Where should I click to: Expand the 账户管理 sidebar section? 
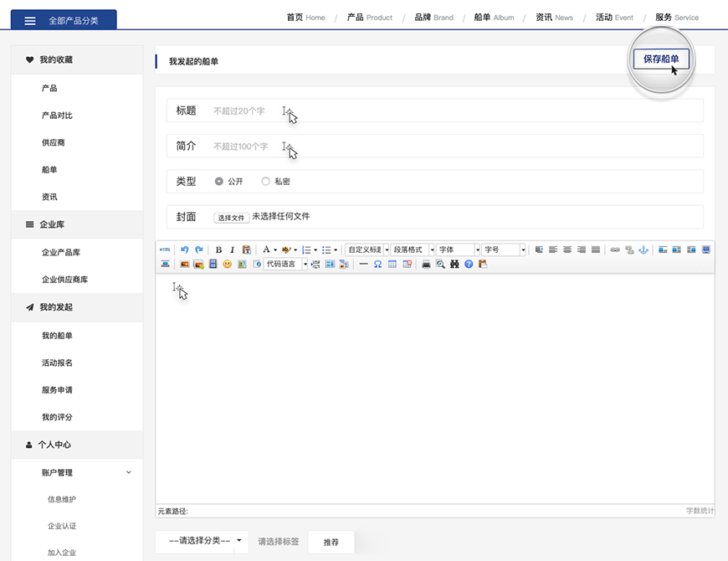128,472
